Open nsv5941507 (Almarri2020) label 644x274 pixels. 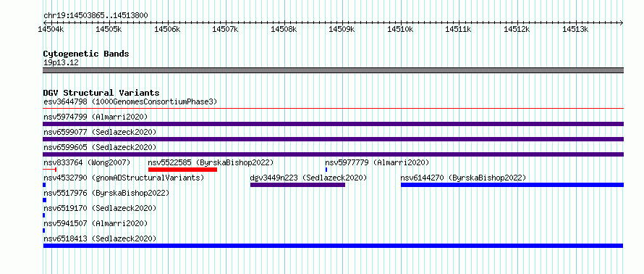96,223
